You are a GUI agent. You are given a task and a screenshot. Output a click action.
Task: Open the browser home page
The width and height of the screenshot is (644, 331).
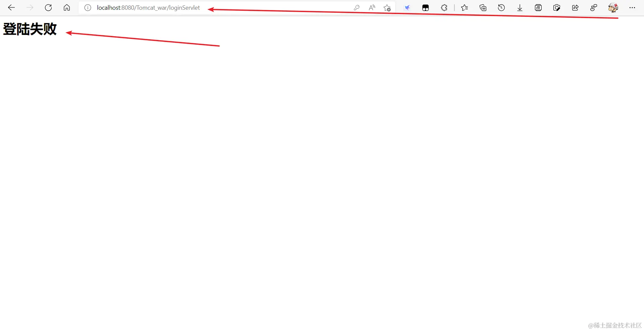(67, 8)
